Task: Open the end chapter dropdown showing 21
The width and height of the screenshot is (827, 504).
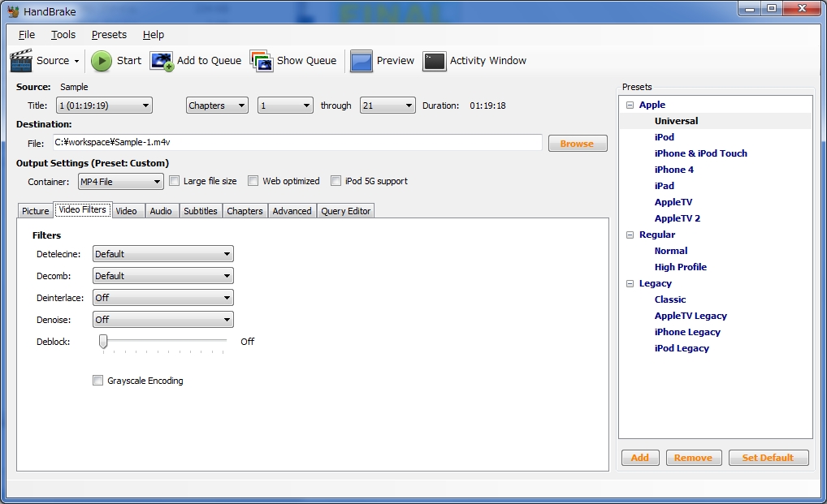Action: [388, 106]
